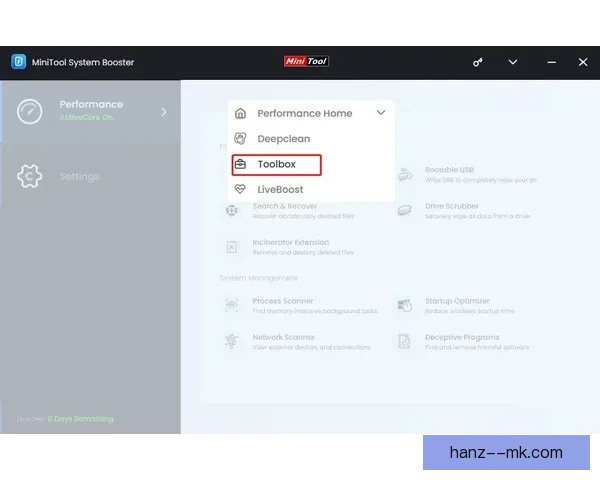The image size is (600, 480).
Task: Expand the title bar dropdown chevron
Action: click(x=513, y=62)
